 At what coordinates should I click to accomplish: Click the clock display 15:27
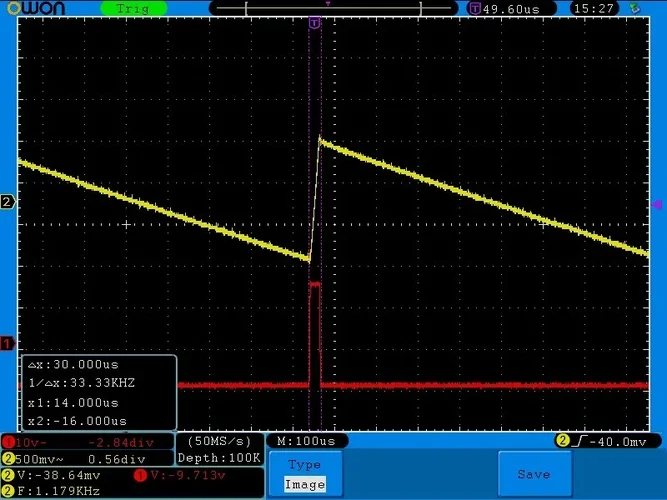594,9
